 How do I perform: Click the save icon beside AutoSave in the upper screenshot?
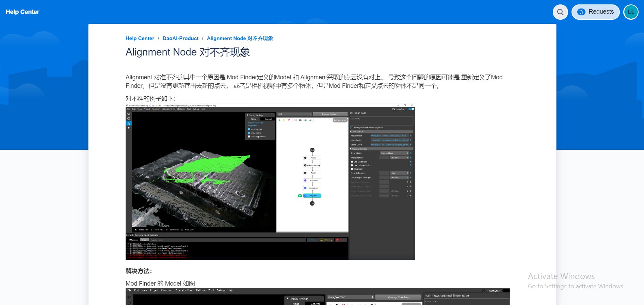point(393,109)
